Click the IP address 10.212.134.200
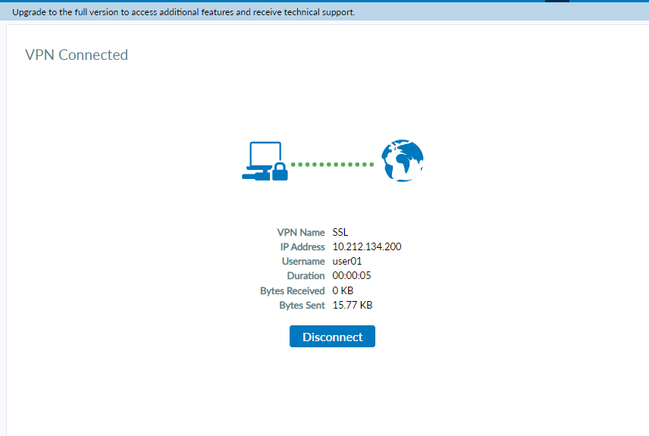The width and height of the screenshot is (649, 436). [x=367, y=247]
